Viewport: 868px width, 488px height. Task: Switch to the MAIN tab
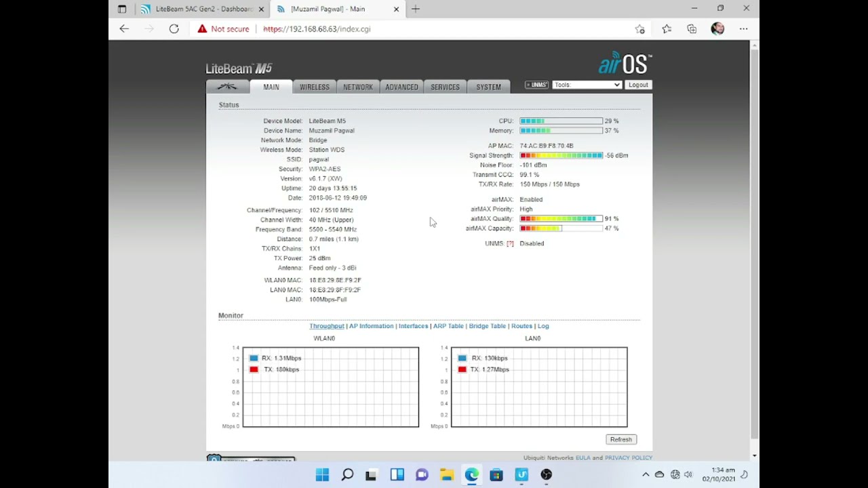[x=271, y=87]
